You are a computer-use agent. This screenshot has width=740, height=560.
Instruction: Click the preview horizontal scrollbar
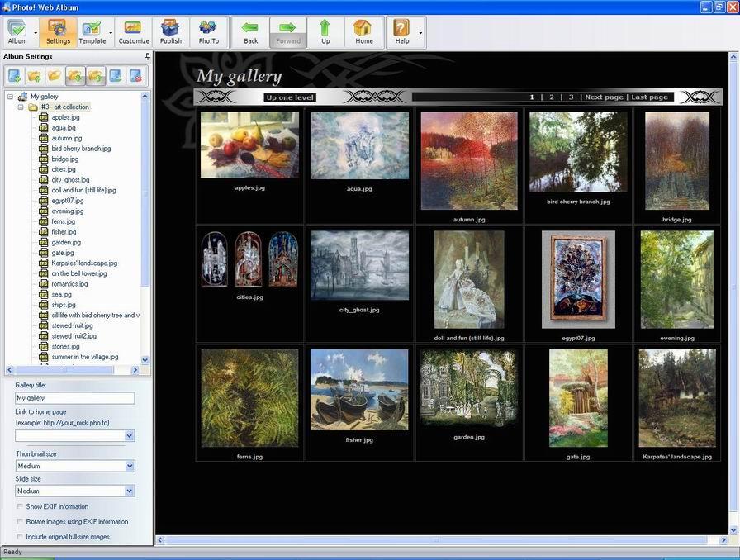pos(441,539)
